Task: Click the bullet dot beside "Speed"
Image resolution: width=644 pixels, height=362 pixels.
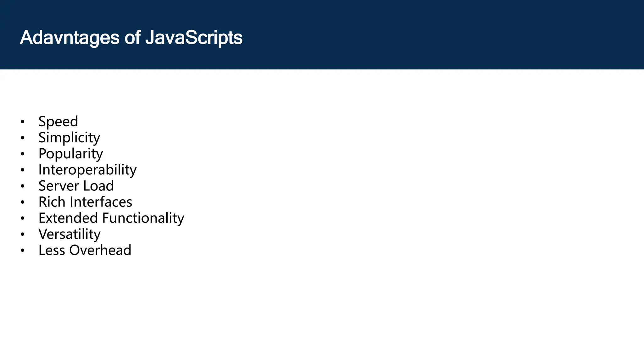Action: tap(22, 122)
